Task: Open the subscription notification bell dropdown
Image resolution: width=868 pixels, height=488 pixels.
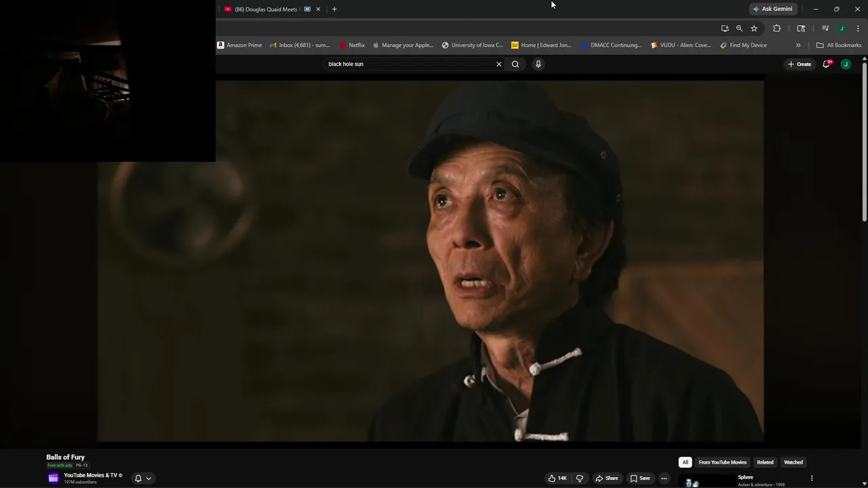Action: 143,478
